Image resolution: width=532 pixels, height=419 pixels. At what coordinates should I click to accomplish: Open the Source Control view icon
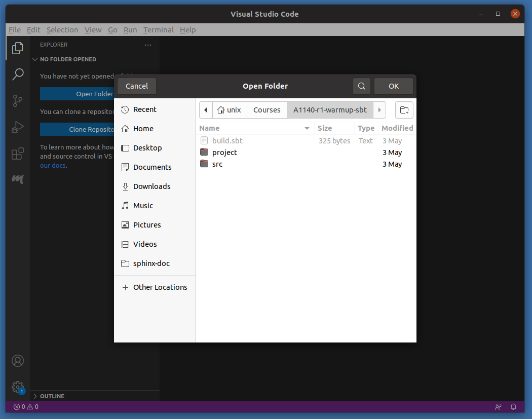click(18, 101)
